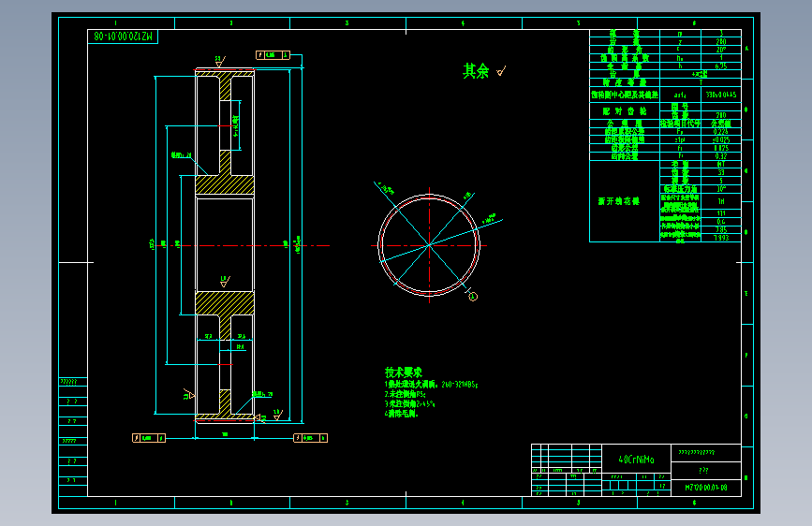
Task: Click the 6.75 value in the h row
Action: (721, 66)
